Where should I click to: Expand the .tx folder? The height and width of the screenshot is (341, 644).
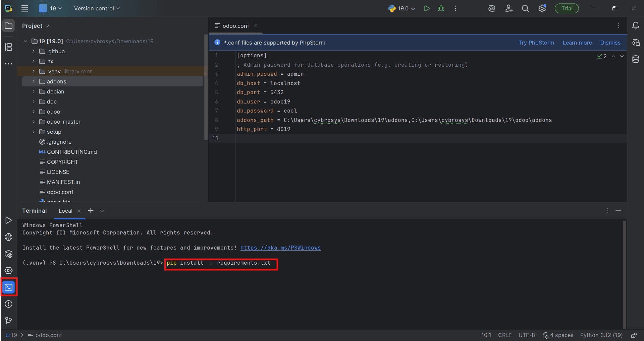click(x=33, y=61)
